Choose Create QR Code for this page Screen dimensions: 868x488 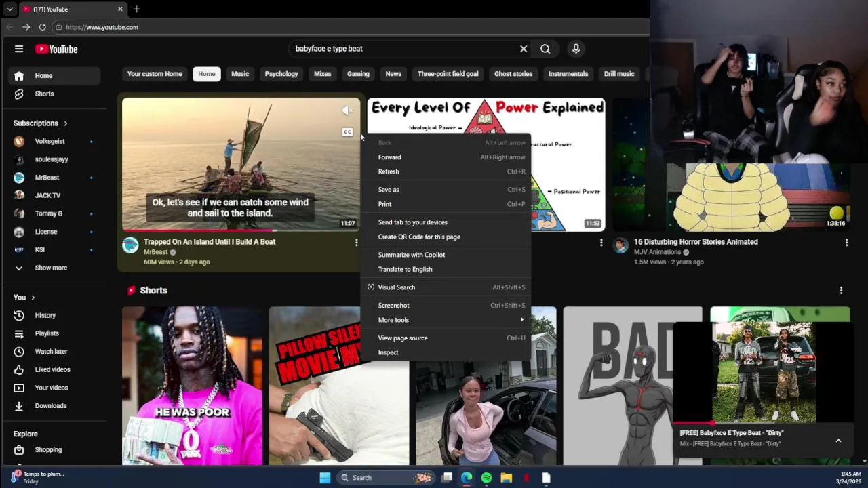pos(447,237)
